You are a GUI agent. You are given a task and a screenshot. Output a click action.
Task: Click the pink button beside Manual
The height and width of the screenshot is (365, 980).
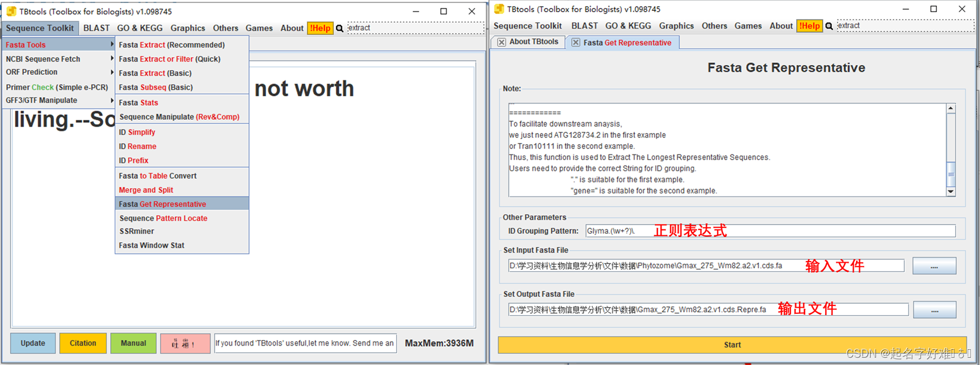[x=185, y=344]
